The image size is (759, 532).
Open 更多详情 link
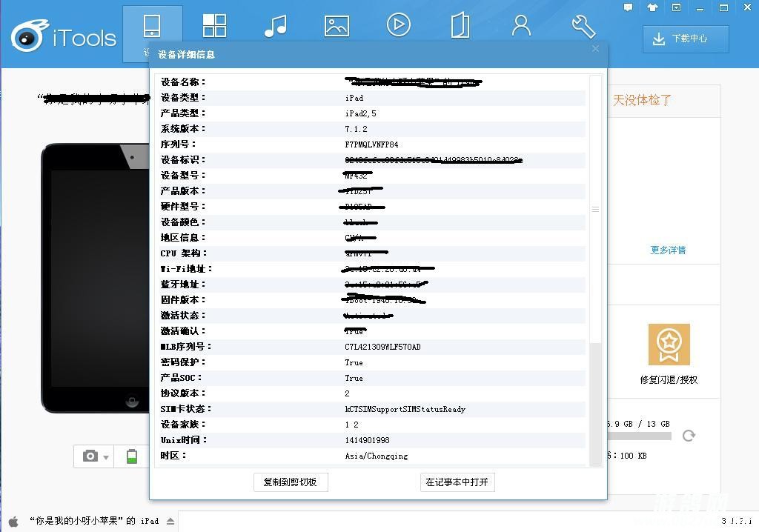(x=668, y=250)
